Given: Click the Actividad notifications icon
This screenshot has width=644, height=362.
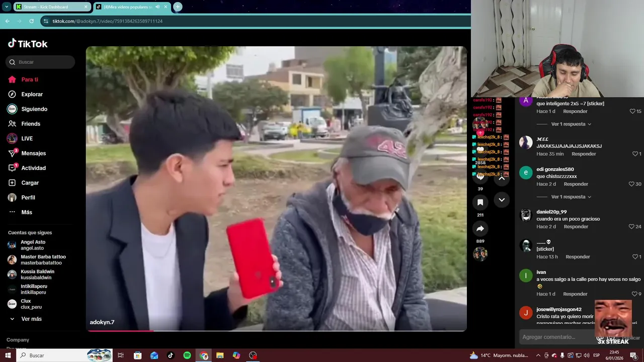Looking at the screenshot, I should (x=12, y=168).
